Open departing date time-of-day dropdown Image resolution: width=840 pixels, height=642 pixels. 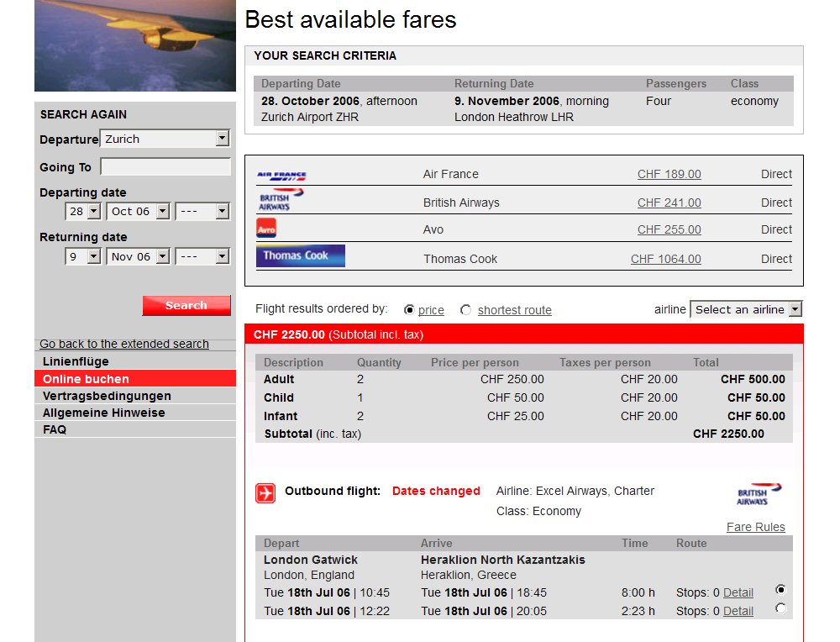point(203,211)
